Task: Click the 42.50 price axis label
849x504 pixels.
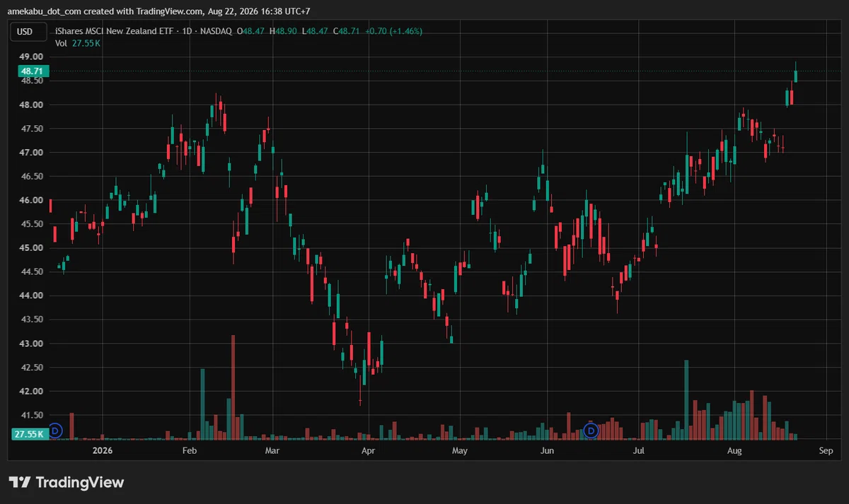Action: (32, 368)
